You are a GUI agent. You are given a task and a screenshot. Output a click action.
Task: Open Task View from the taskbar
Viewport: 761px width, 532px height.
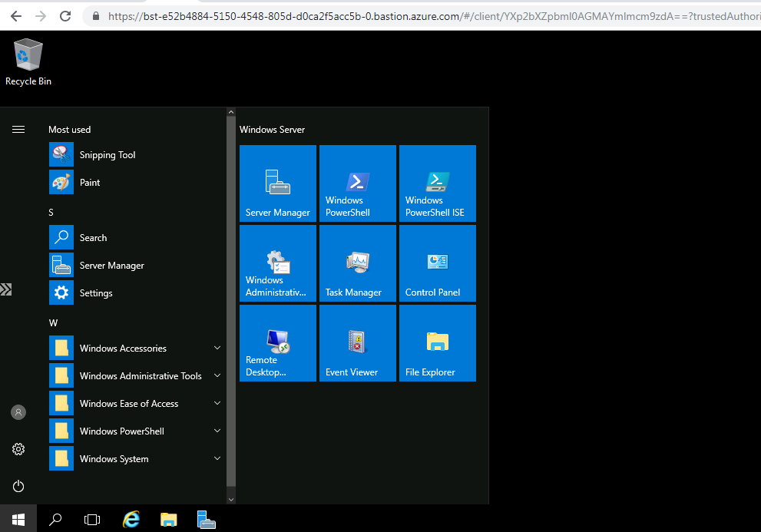click(92, 519)
